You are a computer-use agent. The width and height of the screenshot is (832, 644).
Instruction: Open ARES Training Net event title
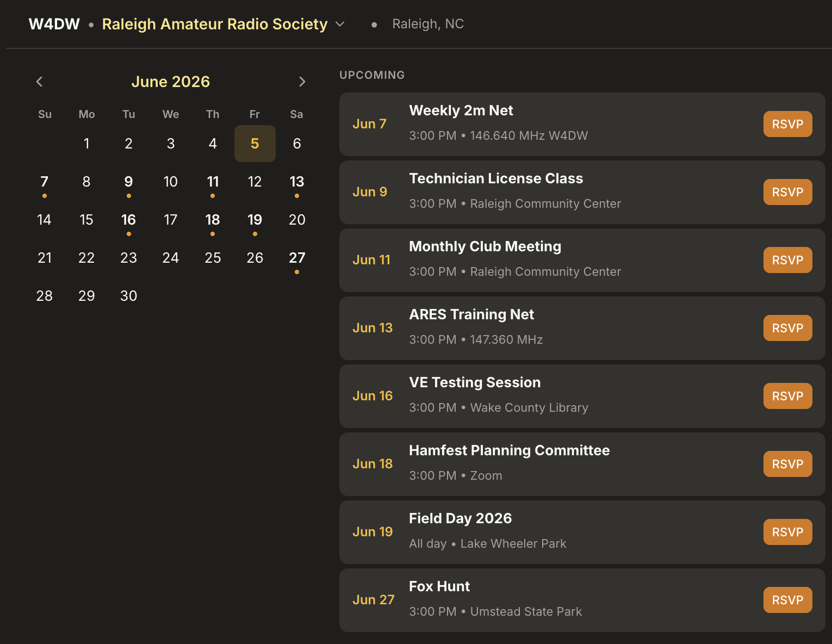pyautogui.click(x=471, y=314)
